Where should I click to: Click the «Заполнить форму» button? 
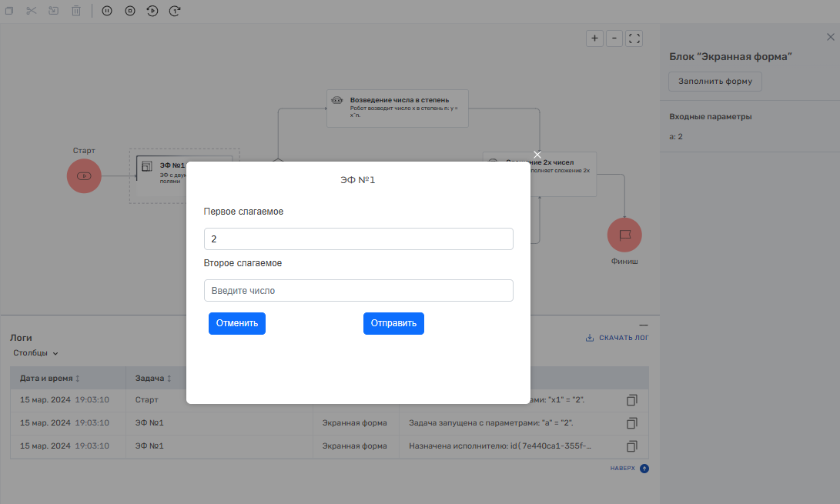(715, 82)
